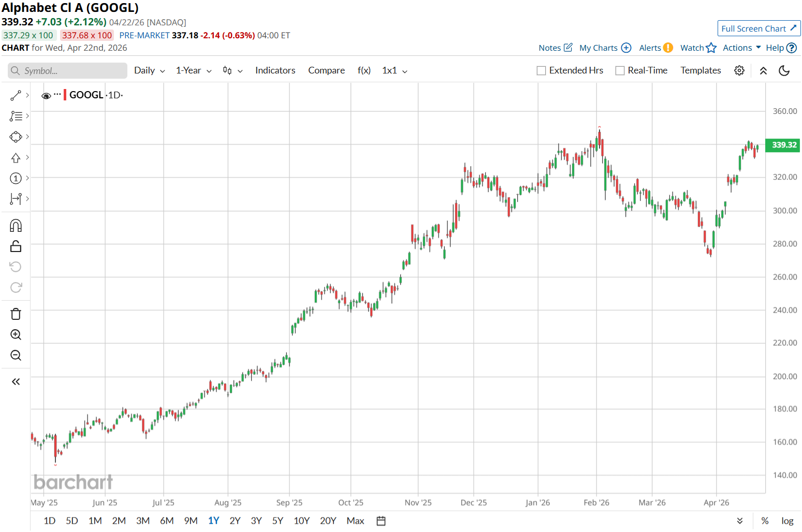Enable the Real-Time checkbox
Image resolution: width=802 pixels, height=532 pixels.
[x=620, y=71]
